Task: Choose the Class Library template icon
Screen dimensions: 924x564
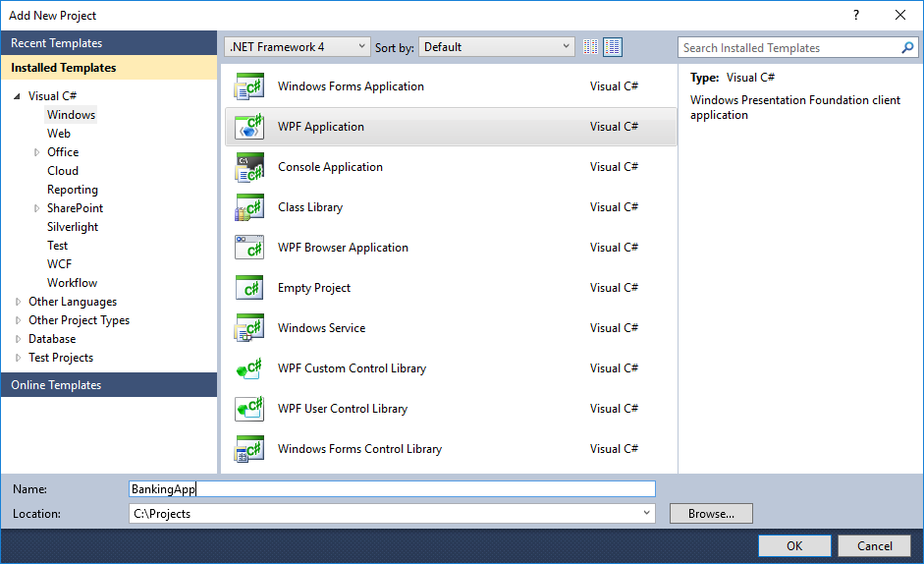Action: point(249,207)
